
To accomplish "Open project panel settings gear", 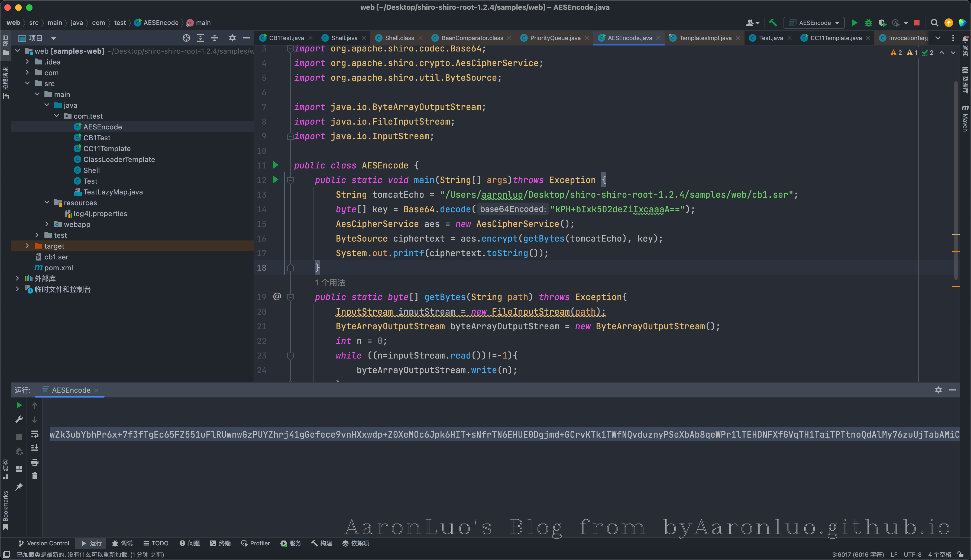I will coord(232,38).
